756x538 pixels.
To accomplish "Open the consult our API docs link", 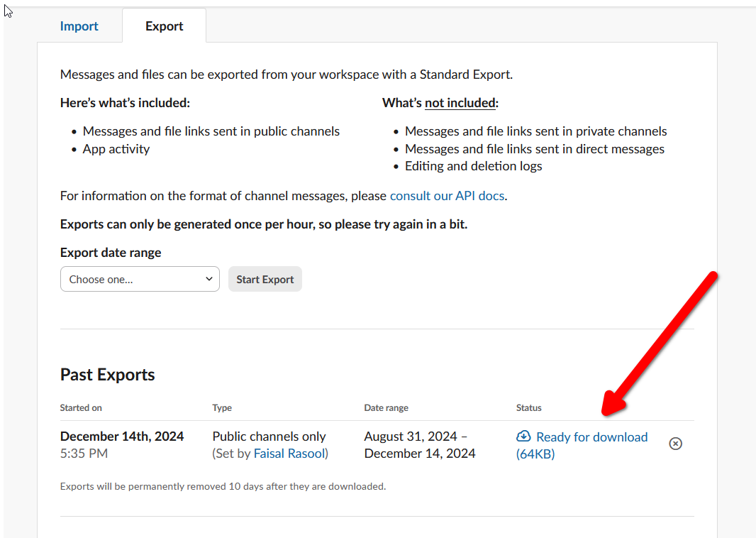I will click(x=447, y=195).
